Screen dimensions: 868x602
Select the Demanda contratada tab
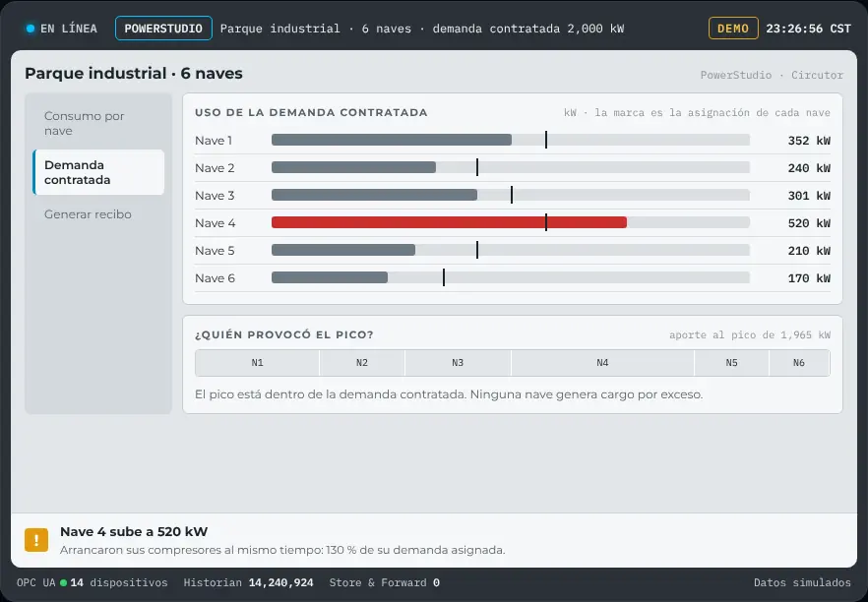(x=98, y=172)
